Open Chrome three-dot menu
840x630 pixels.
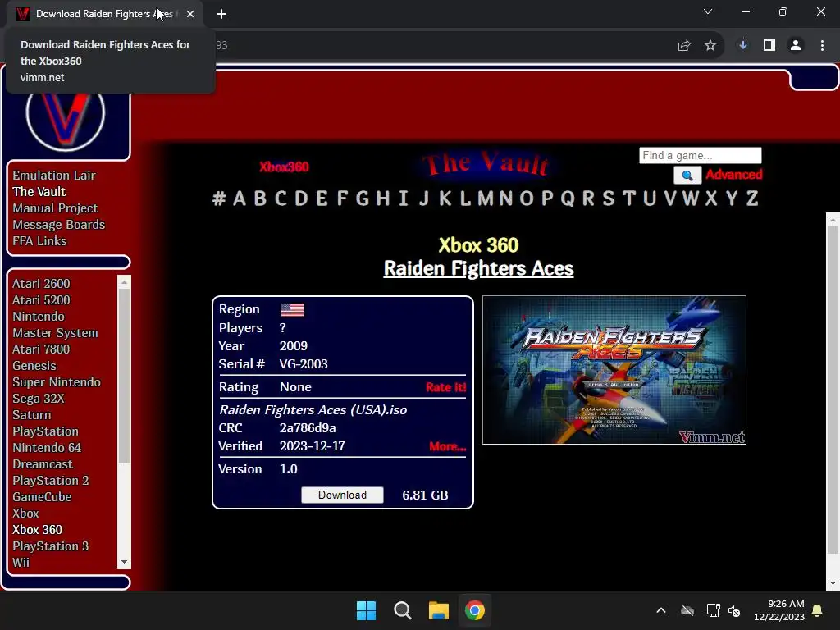pyautogui.click(x=822, y=46)
